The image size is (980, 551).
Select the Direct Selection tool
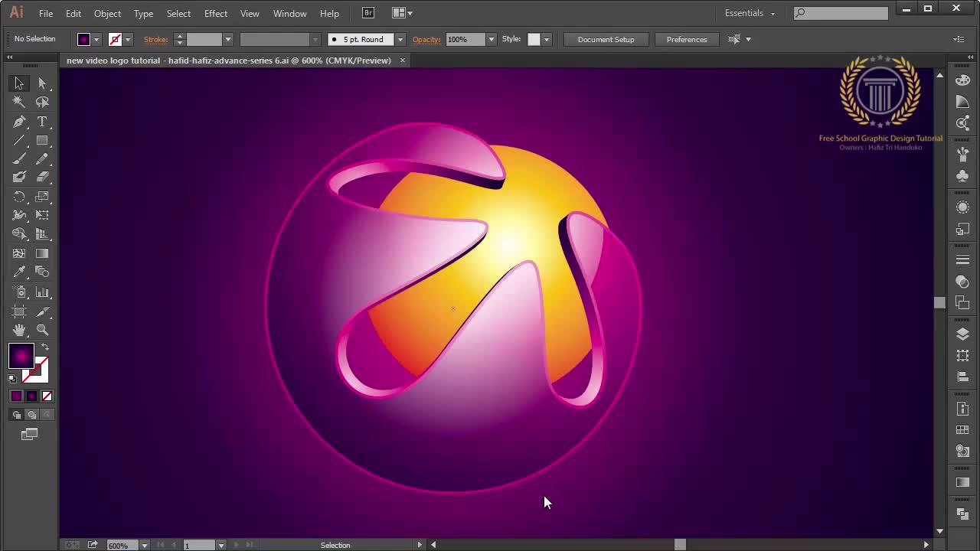coord(42,83)
